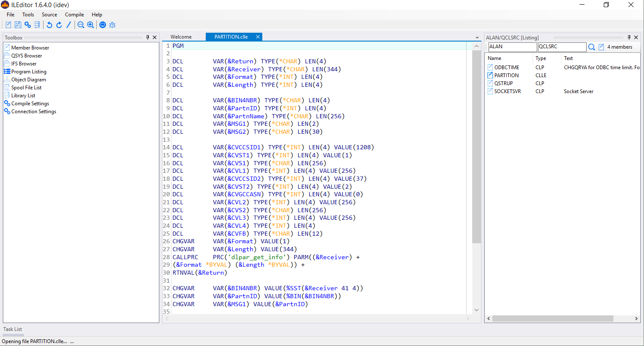This screenshot has height=346, width=644.
Task: Click the blue monitor icon in the toolbar
Action: (103, 25)
